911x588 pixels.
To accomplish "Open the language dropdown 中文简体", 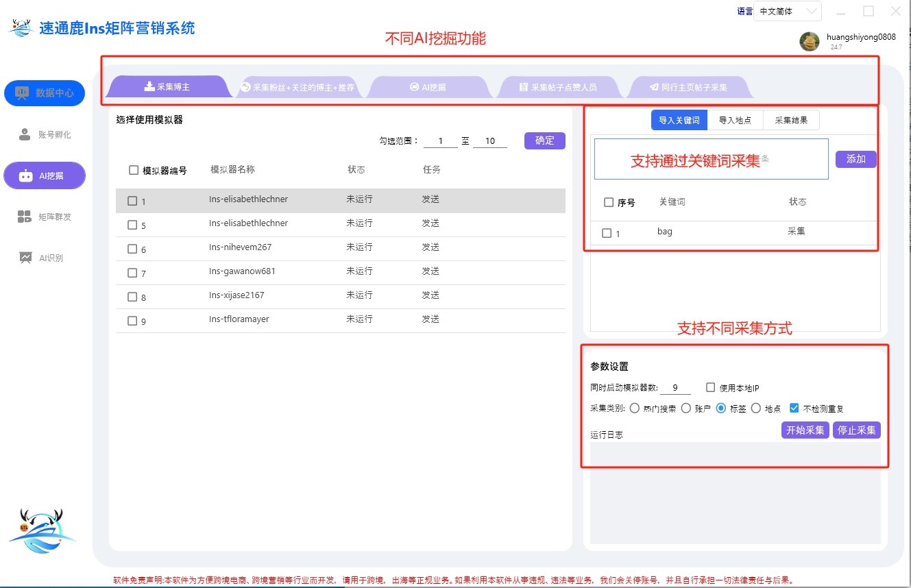I will tap(788, 11).
